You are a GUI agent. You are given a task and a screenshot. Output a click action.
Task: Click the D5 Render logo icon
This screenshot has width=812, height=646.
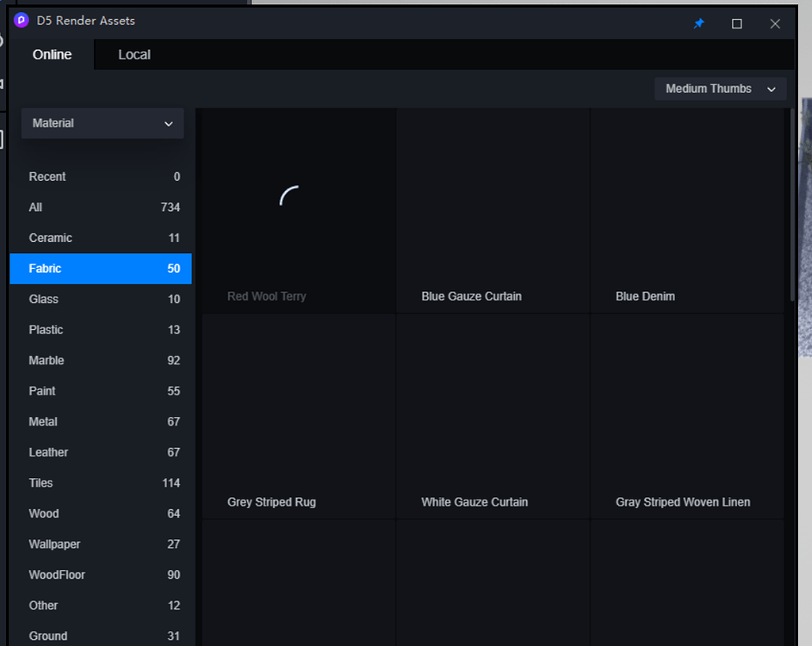click(x=22, y=21)
